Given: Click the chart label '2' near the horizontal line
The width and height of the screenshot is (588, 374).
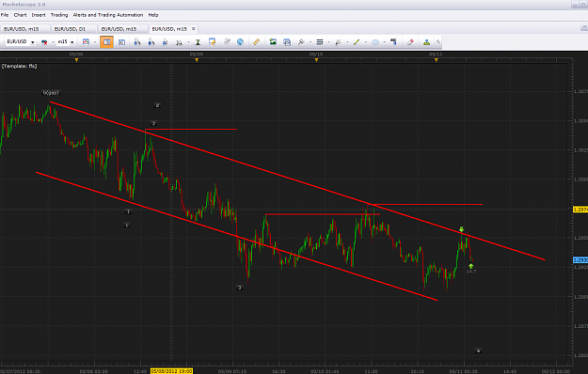Looking at the screenshot, I should click(x=153, y=123).
